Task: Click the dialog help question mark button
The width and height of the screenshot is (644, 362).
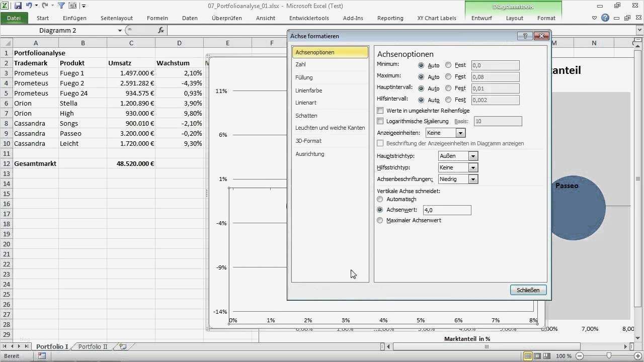Action: (525, 36)
